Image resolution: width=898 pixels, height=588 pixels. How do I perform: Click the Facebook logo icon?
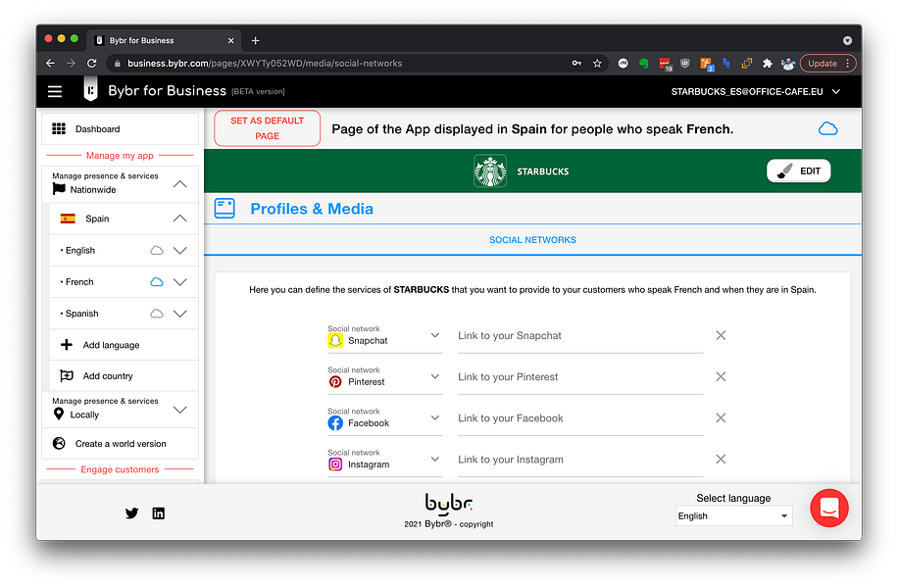pyautogui.click(x=335, y=423)
